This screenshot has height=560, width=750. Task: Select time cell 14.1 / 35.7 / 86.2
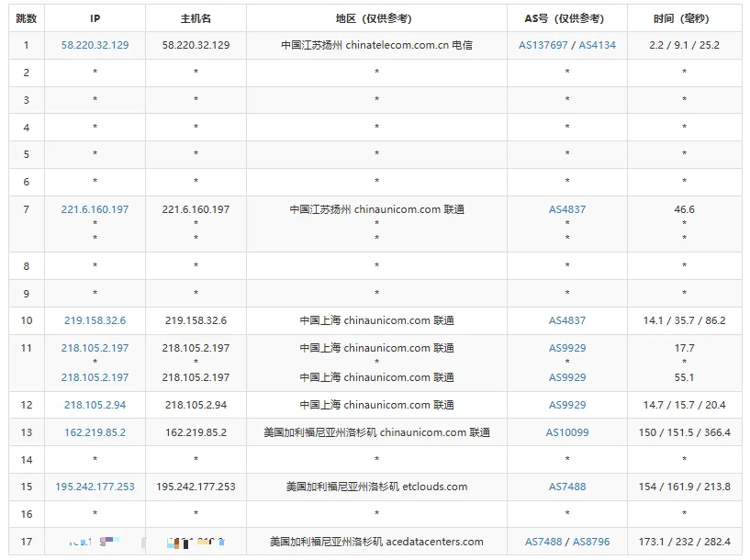[x=684, y=320]
